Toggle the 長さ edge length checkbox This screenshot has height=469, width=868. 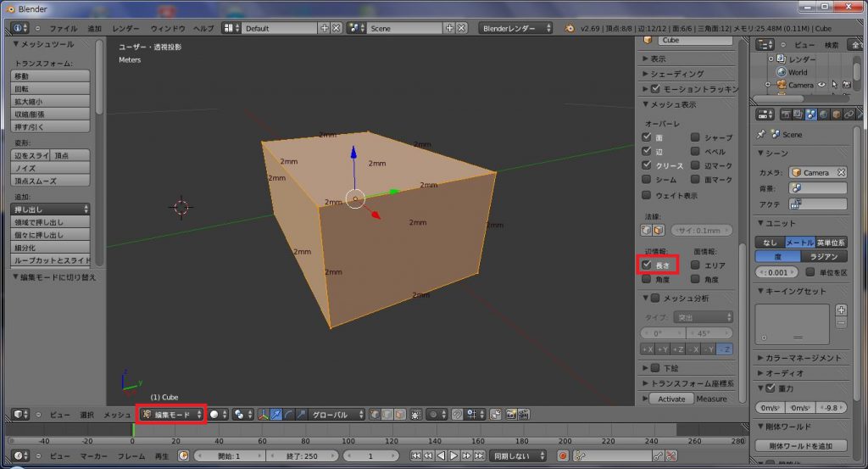click(647, 265)
